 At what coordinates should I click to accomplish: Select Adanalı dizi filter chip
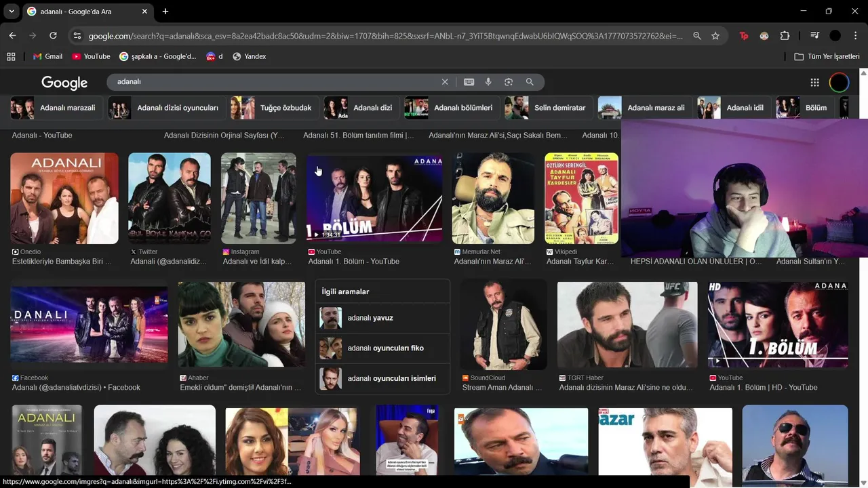pos(361,108)
